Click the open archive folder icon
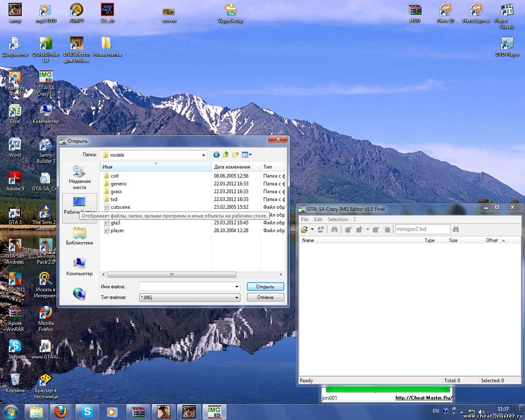525x420 pixels. pos(304,229)
